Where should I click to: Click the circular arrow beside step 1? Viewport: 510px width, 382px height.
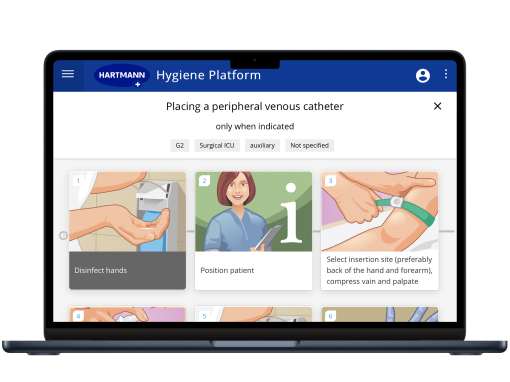(63, 236)
